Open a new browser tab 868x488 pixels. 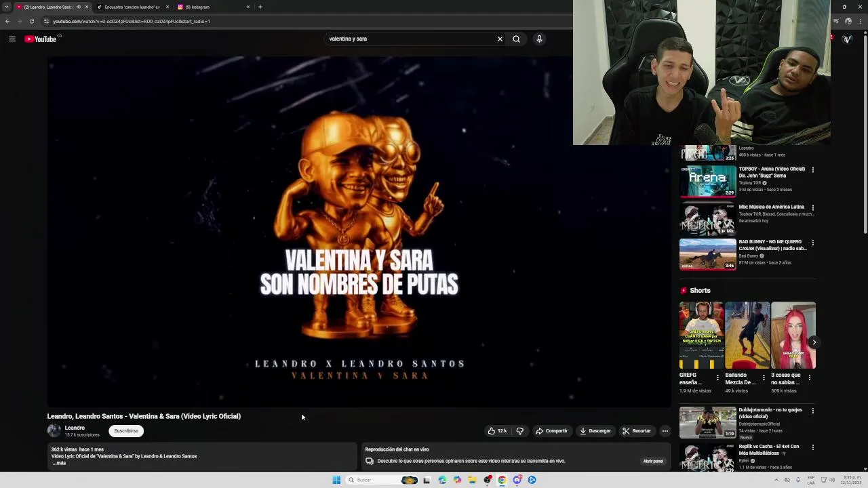pos(260,7)
